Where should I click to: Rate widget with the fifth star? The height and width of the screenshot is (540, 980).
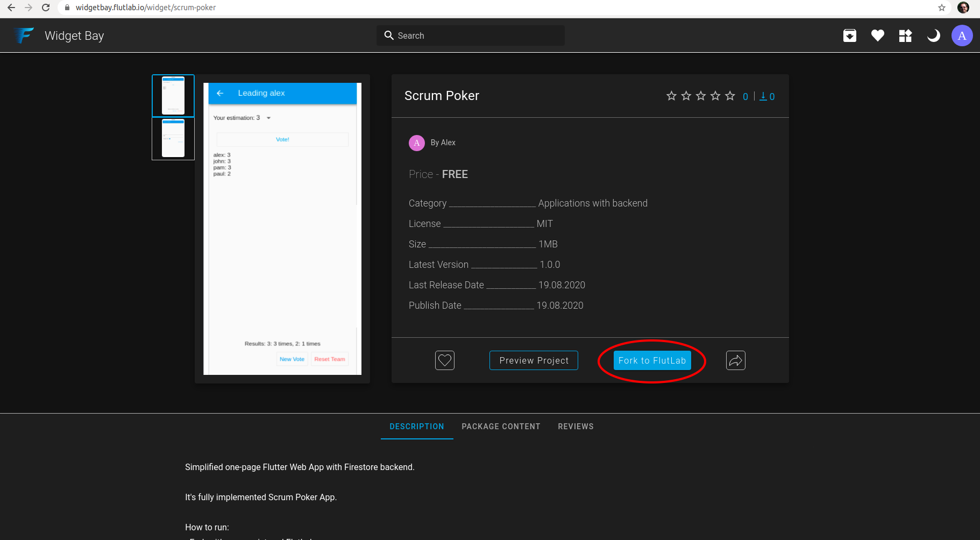(730, 96)
